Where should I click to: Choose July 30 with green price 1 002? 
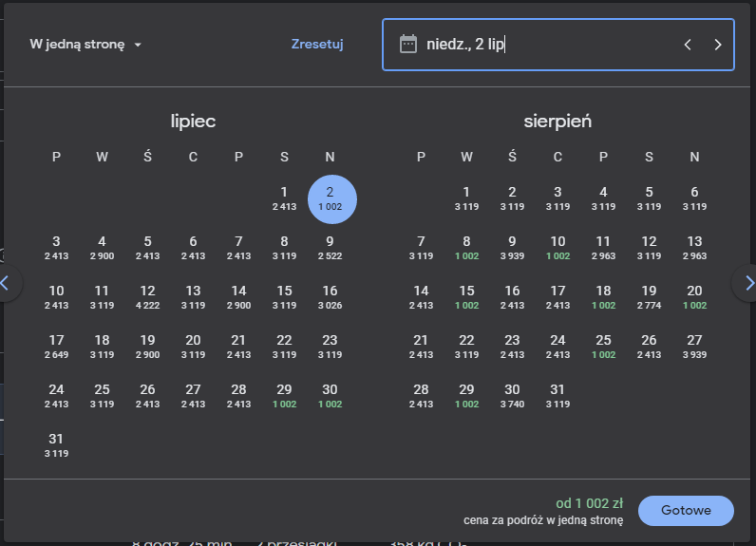[x=330, y=396]
